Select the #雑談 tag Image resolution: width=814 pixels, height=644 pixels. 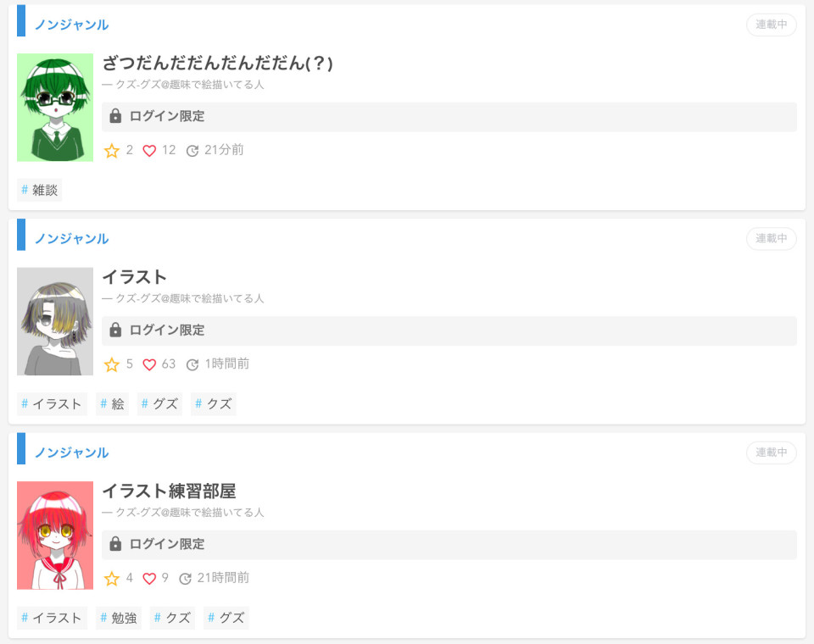pyautogui.click(x=40, y=190)
